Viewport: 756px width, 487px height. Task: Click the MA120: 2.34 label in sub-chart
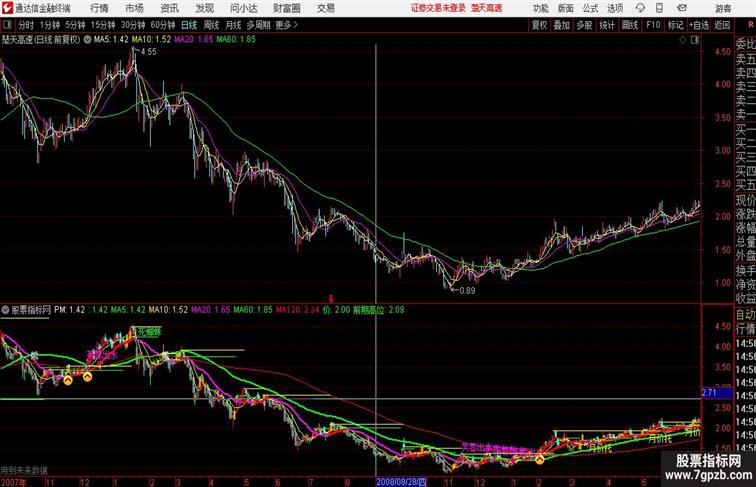[x=297, y=310]
